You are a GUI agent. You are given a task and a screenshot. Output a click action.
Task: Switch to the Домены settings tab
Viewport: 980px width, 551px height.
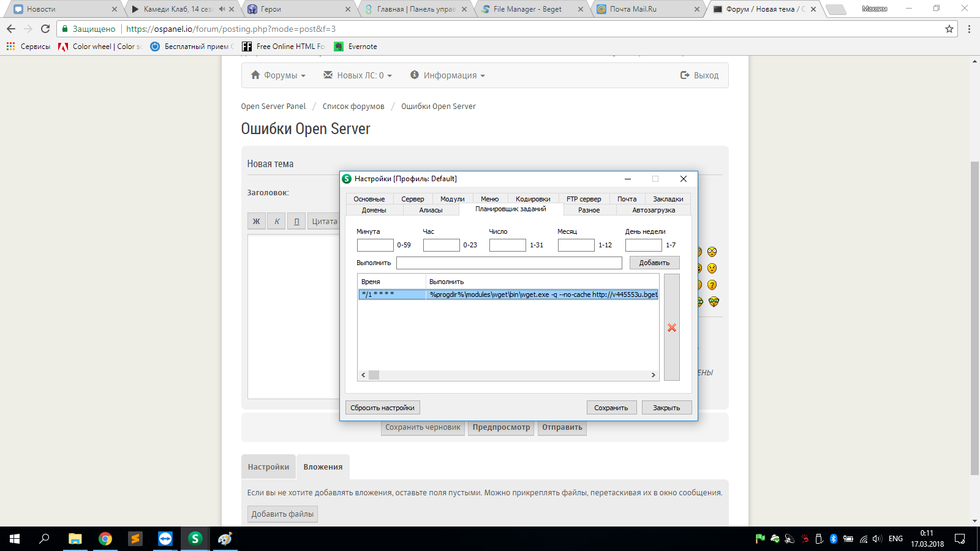[x=374, y=210]
